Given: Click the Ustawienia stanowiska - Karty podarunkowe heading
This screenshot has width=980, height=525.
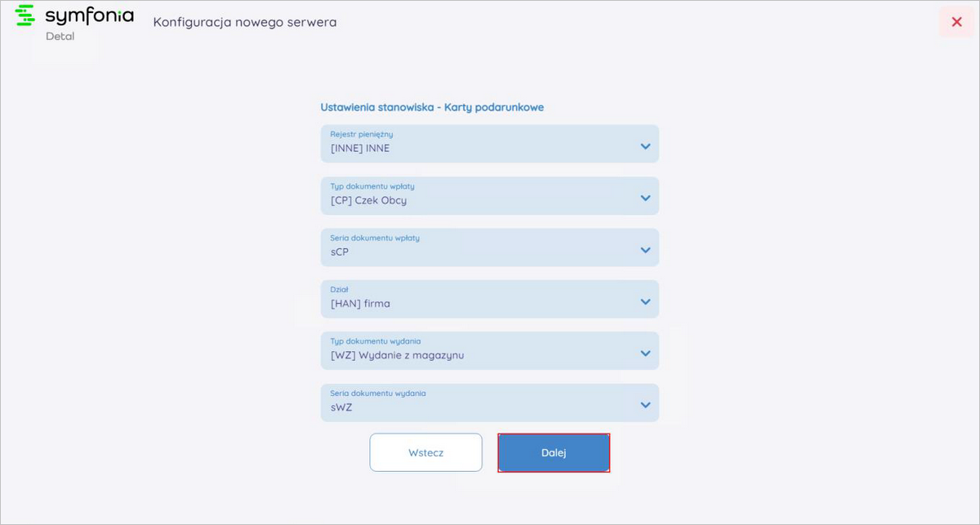Looking at the screenshot, I should (x=432, y=107).
